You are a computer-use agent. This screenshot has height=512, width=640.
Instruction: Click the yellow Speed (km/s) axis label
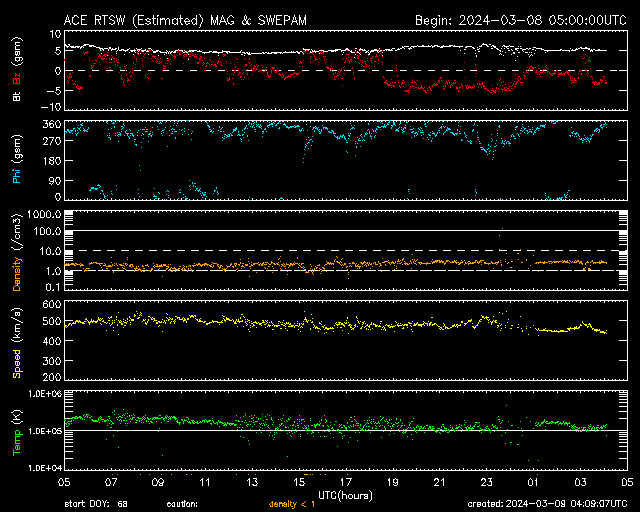point(17,340)
